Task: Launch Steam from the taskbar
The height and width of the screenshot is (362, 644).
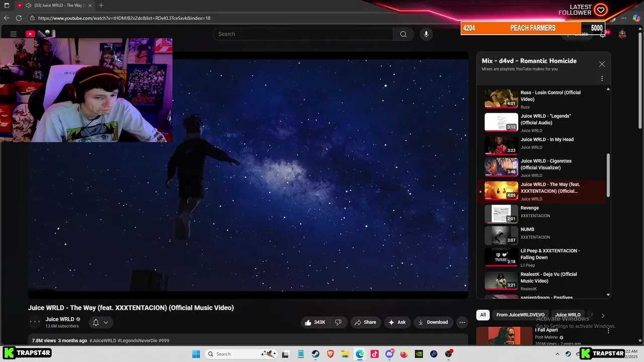Action: [x=315, y=354]
